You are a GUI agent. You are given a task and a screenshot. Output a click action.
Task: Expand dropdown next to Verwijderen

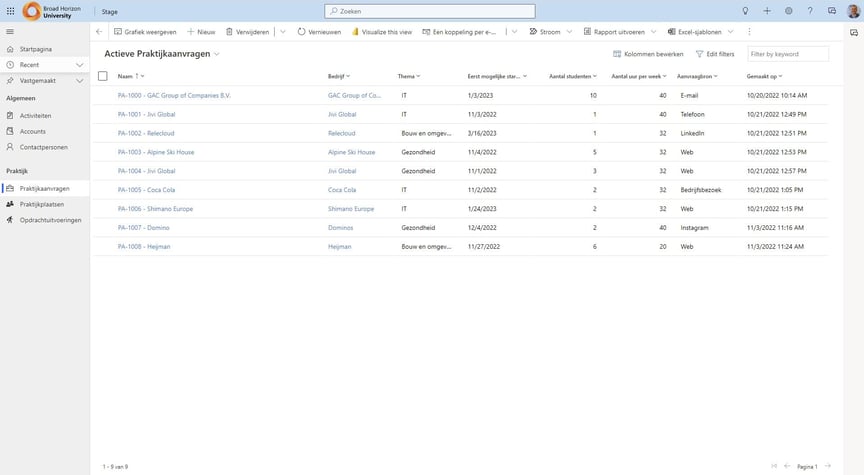pyautogui.click(x=283, y=32)
